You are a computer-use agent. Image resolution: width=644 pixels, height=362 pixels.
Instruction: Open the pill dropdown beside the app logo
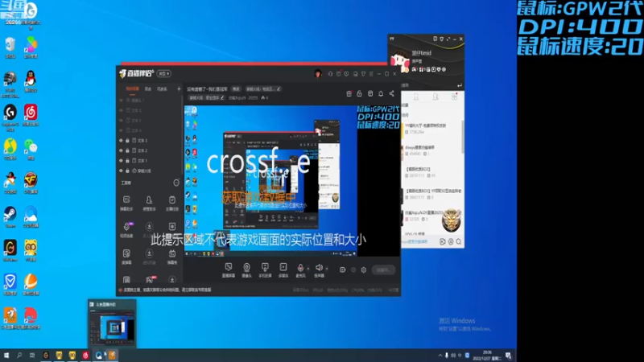tap(164, 74)
